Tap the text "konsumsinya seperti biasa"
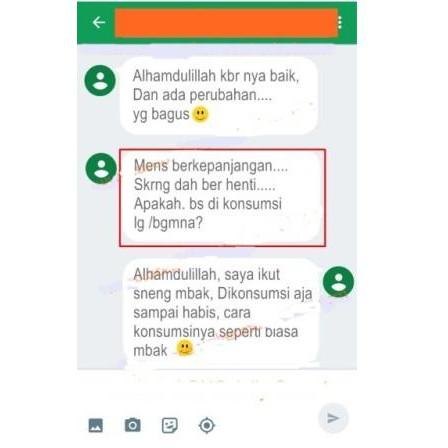 (216, 332)
